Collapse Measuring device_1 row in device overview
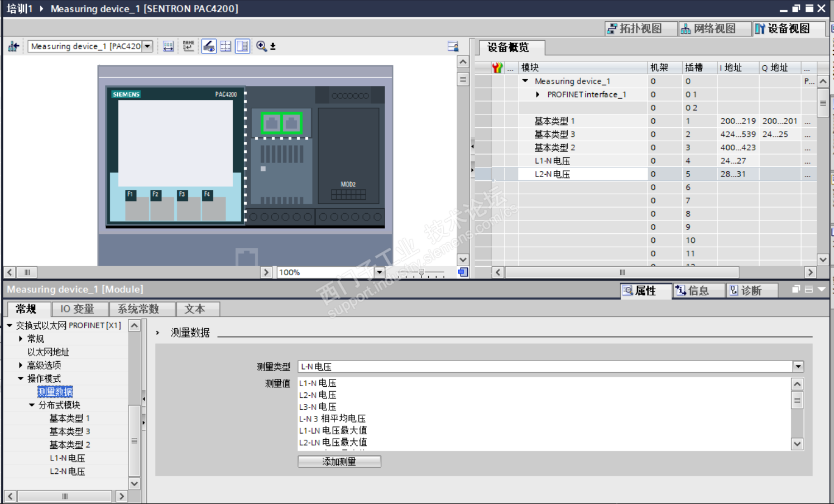Screen dimensions: 834x504 [525, 81]
